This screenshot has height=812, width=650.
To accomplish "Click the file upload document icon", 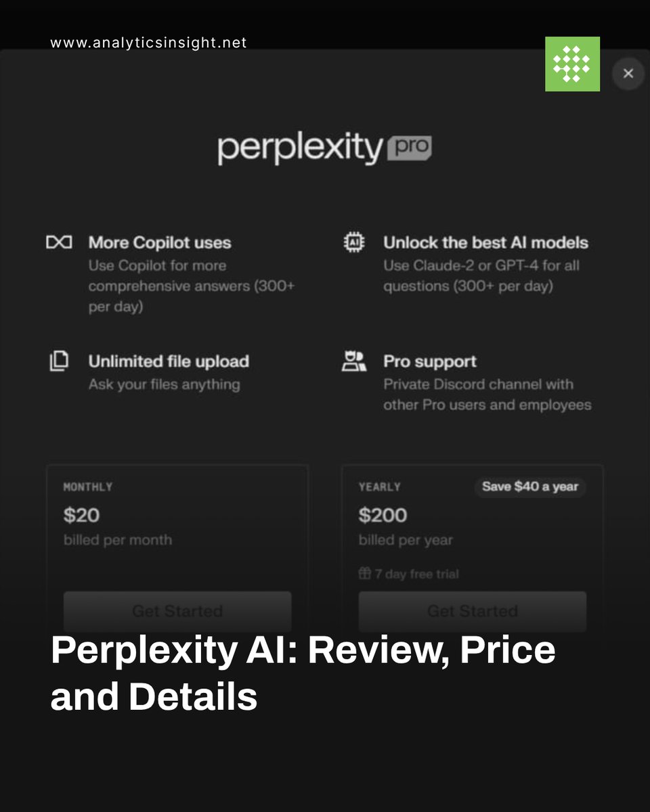I will (60, 361).
